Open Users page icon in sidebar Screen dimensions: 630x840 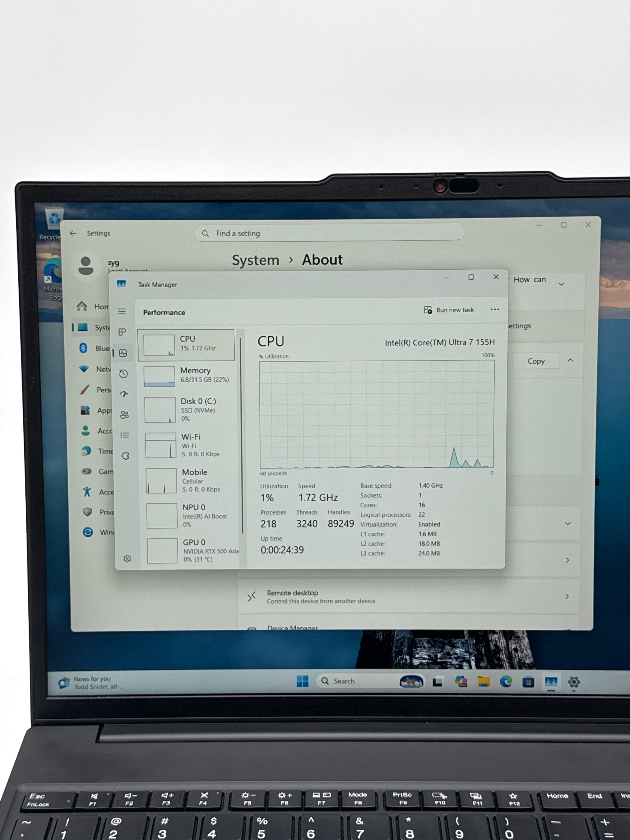coord(125,415)
